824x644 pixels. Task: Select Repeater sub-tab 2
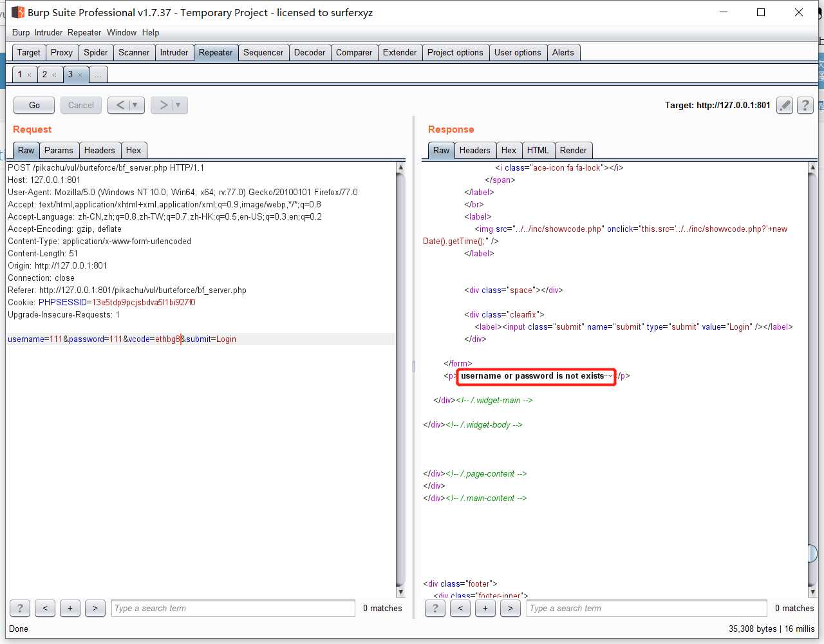(x=45, y=75)
